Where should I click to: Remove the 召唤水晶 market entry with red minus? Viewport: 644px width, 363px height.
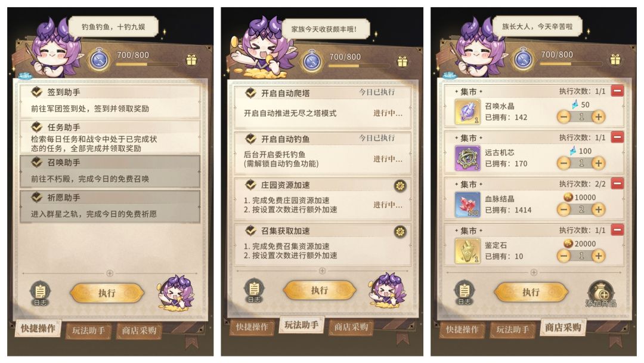point(617,91)
